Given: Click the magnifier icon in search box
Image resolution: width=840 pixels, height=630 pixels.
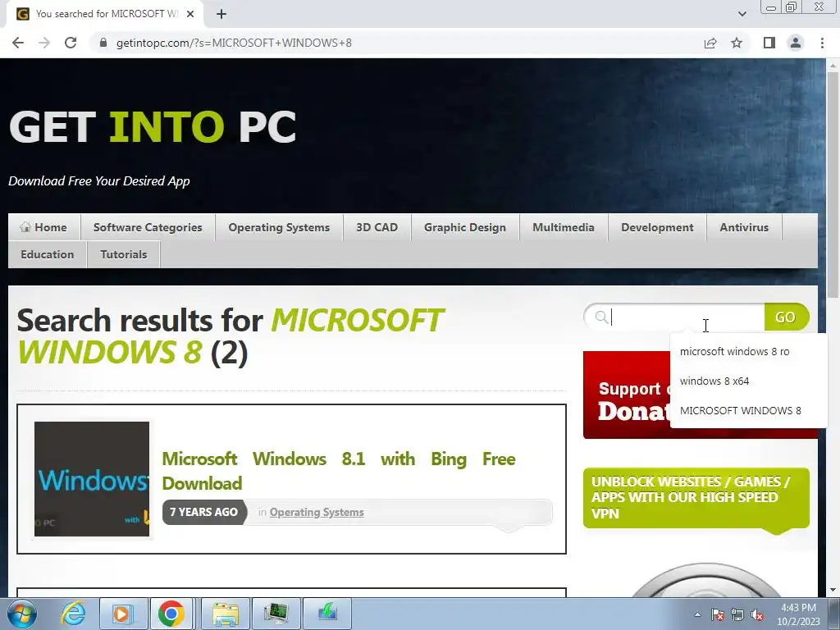Looking at the screenshot, I should (601, 317).
